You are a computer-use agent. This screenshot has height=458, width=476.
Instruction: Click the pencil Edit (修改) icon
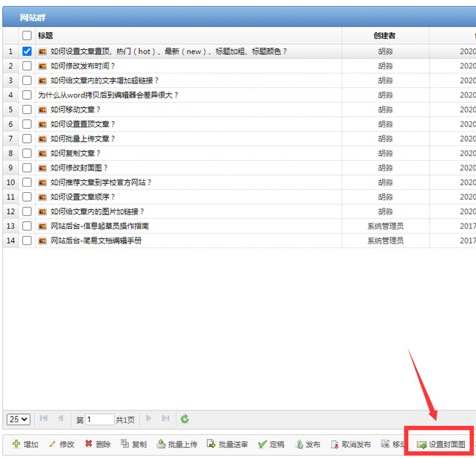52,445
